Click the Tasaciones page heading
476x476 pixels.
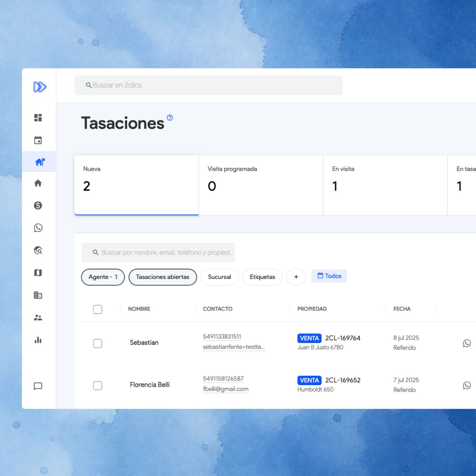point(123,123)
